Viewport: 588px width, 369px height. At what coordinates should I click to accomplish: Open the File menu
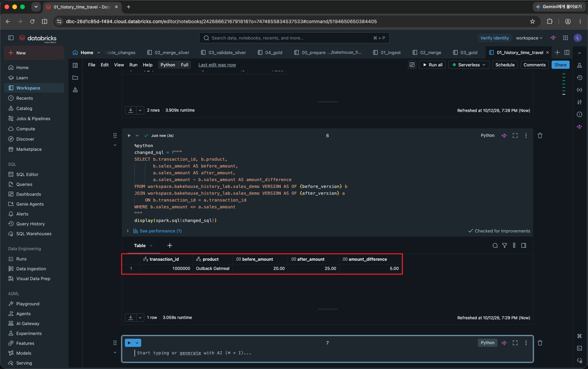(x=92, y=65)
